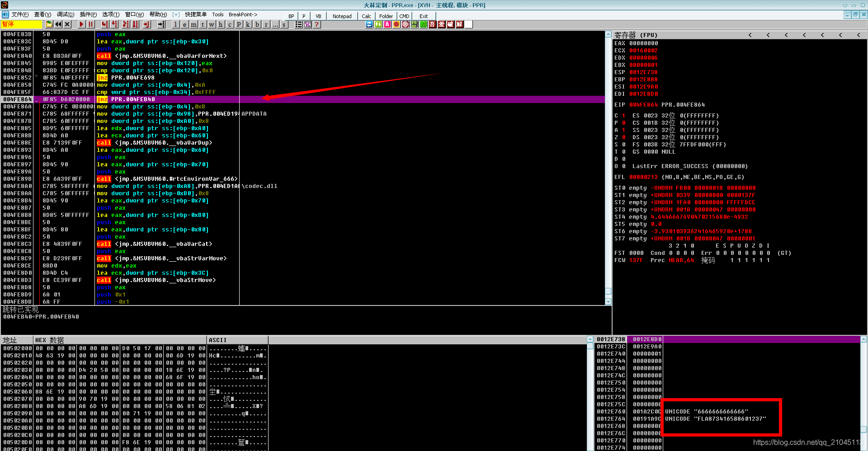The width and height of the screenshot is (868, 451).
Task: Click the disassembly scrollbar down arrow
Action: click(x=608, y=301)
